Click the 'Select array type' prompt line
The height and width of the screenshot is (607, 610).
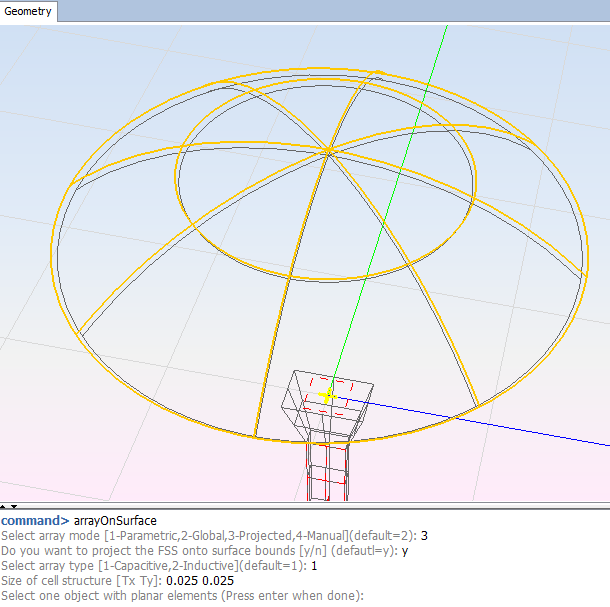[x=150, y=566]
